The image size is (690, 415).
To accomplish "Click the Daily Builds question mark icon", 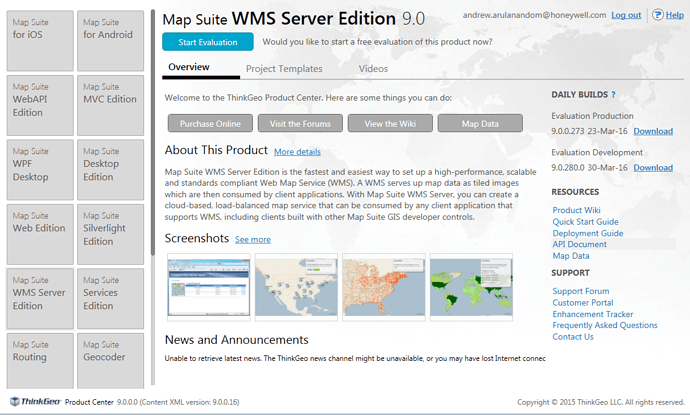I will [613, 95].
